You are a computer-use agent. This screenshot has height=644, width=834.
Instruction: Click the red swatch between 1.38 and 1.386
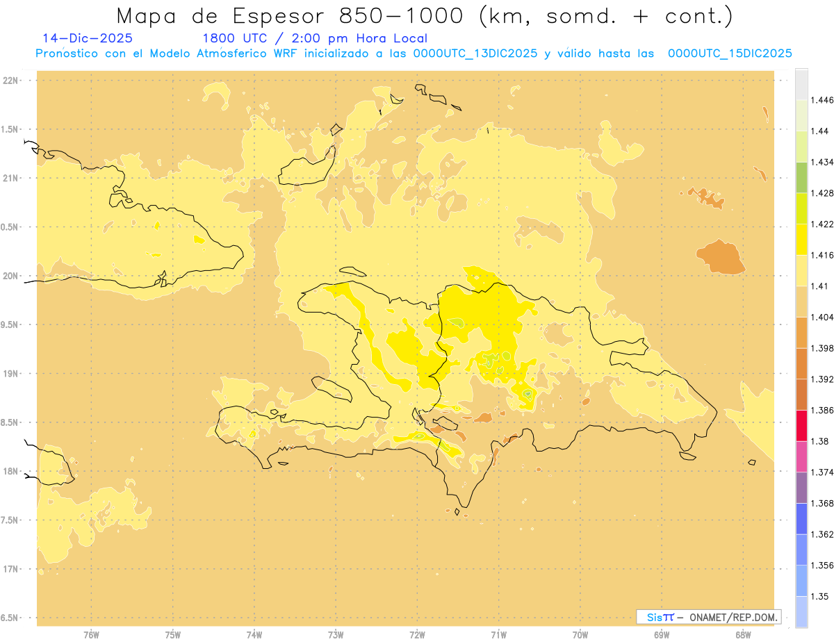click(801, 425)
